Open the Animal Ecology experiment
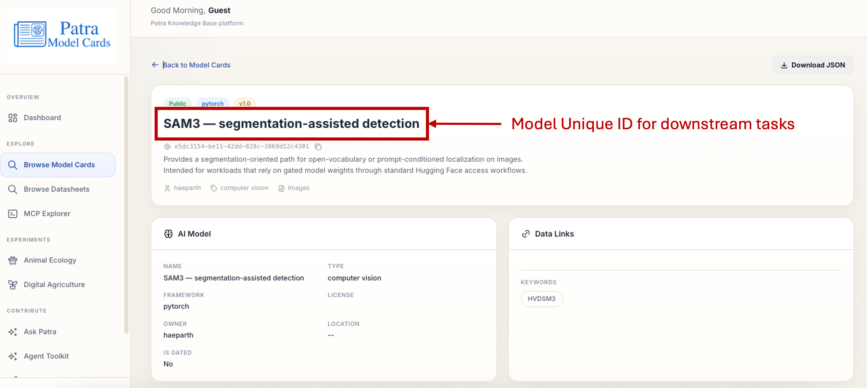The width and height of the screenshot is (868, 388). click(50, 260)
